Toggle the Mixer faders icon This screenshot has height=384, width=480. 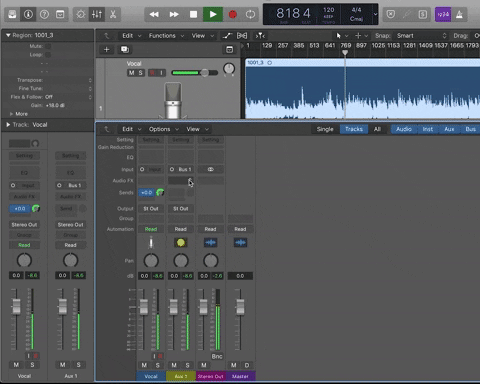click(97, 14)
